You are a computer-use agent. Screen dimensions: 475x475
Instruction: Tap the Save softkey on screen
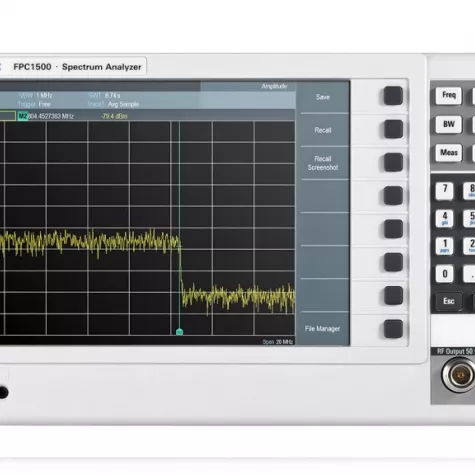tap(323, 97)
